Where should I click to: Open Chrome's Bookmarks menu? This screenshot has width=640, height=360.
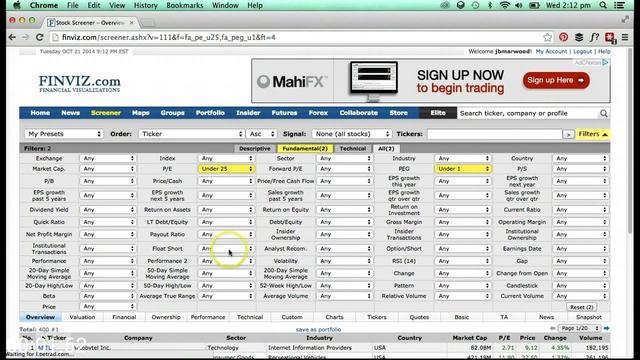[x=184, y=5]
